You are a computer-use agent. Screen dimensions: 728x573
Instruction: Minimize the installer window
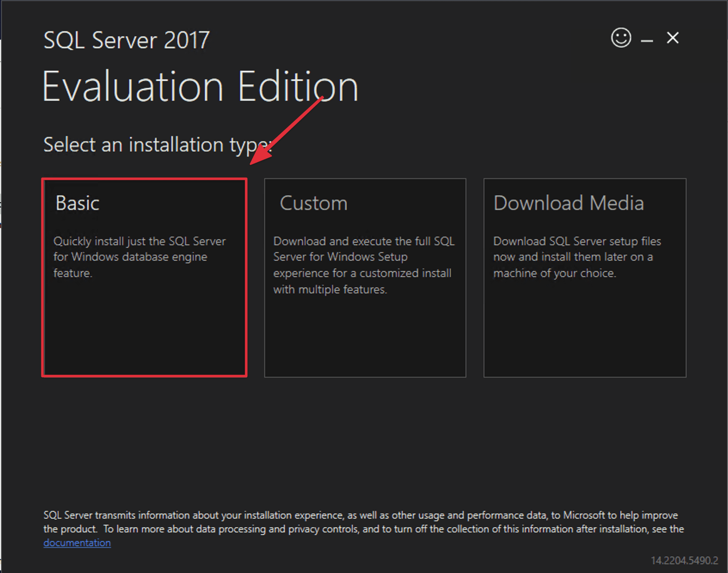click(x=646, y=39)
